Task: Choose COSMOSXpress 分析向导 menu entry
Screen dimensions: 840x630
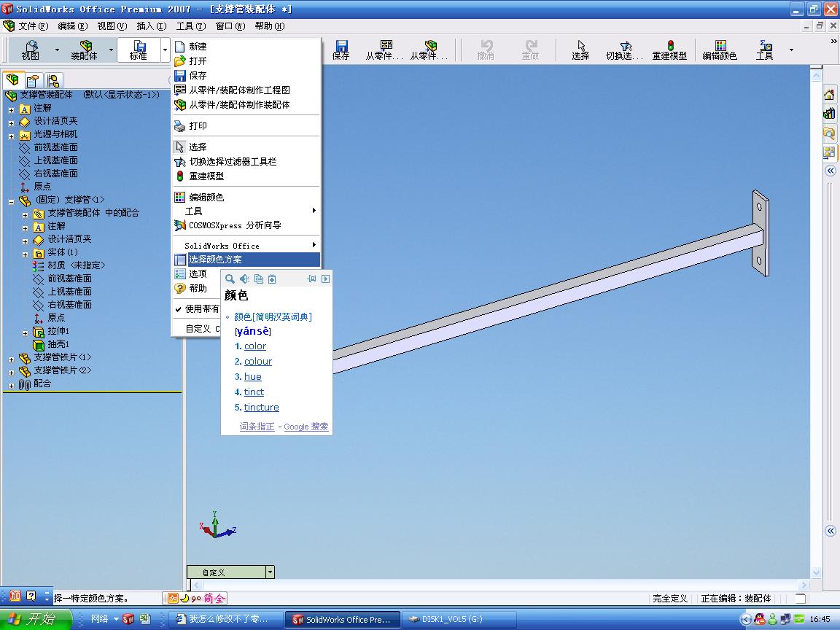Action: (246, 225)
